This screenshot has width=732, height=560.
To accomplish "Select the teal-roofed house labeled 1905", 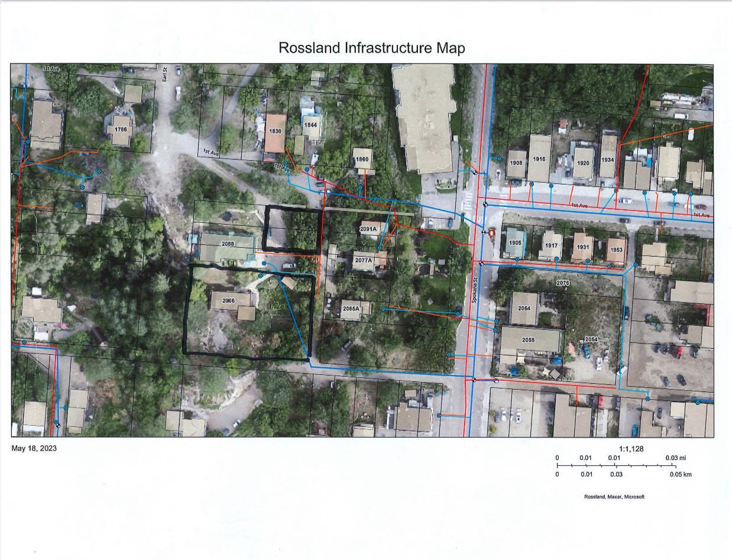I will click(514, 243).
